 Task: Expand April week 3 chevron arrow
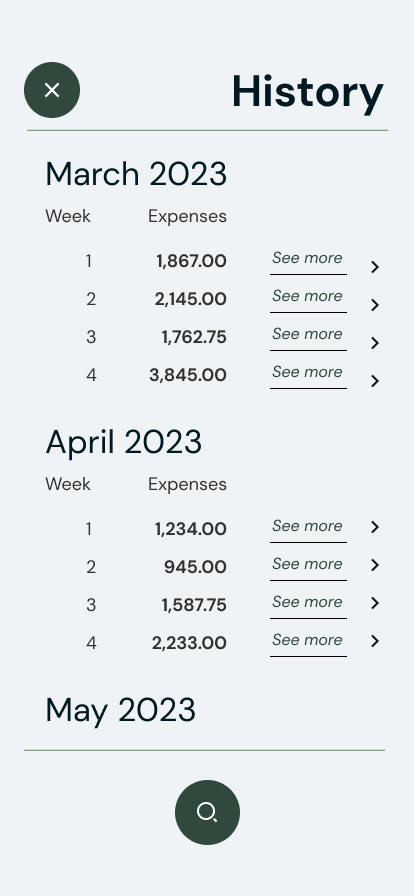pyautogui.click(x=375, y=603)
